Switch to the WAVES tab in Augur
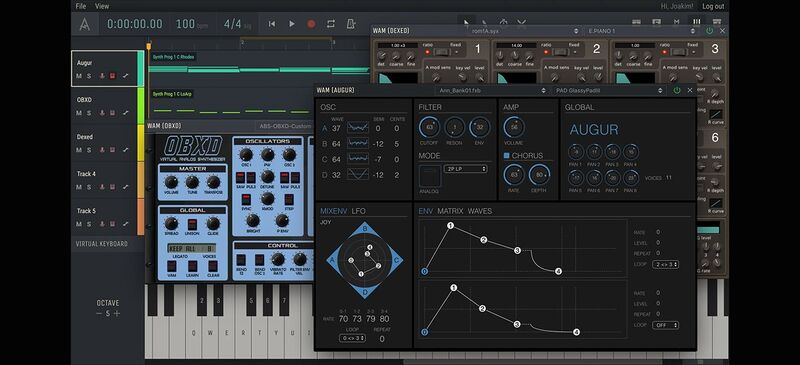800x365 pixels. click(480, 211)
